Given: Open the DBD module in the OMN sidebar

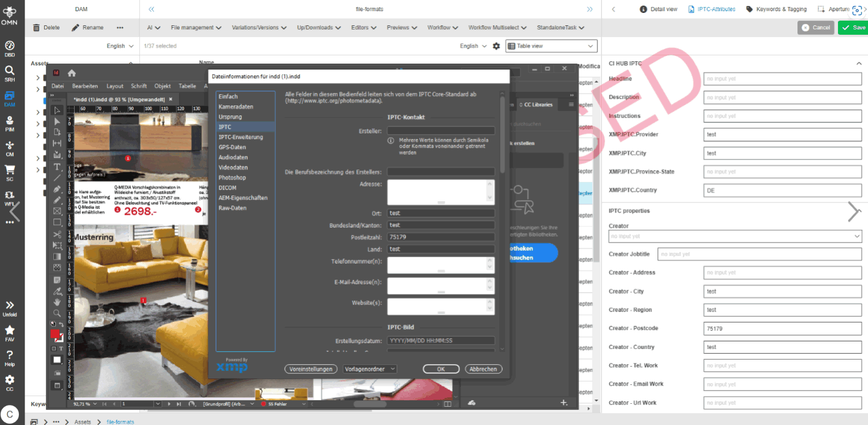Looking at the screenshot, I should click(9, 49).
